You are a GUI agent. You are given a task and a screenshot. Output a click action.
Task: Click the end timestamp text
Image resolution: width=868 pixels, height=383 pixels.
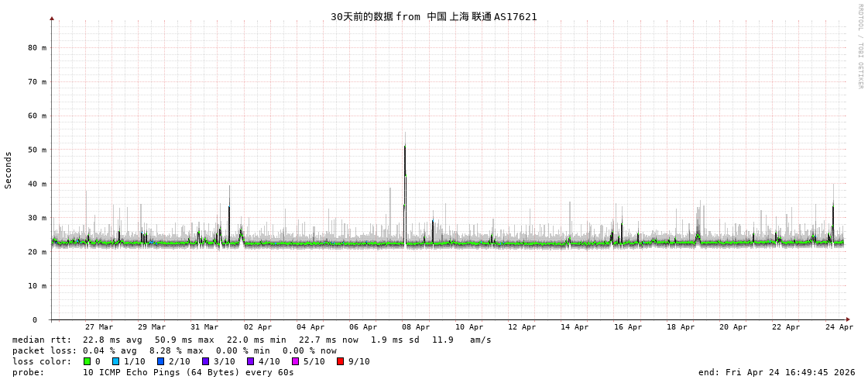(x=776, y=372)
